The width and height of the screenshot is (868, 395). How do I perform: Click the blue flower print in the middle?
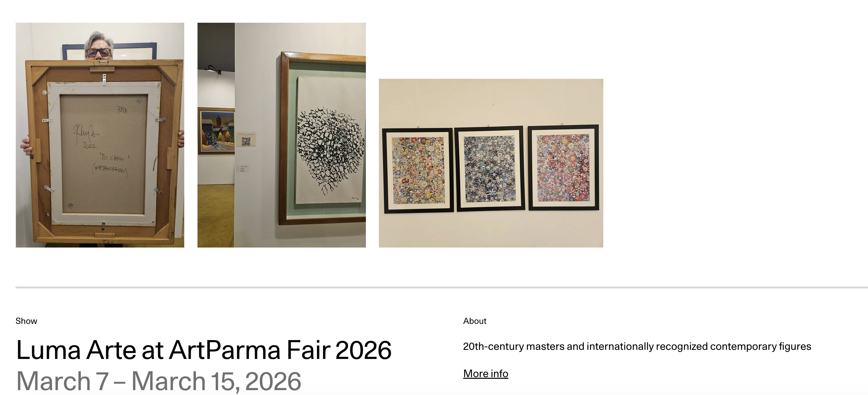490,169
